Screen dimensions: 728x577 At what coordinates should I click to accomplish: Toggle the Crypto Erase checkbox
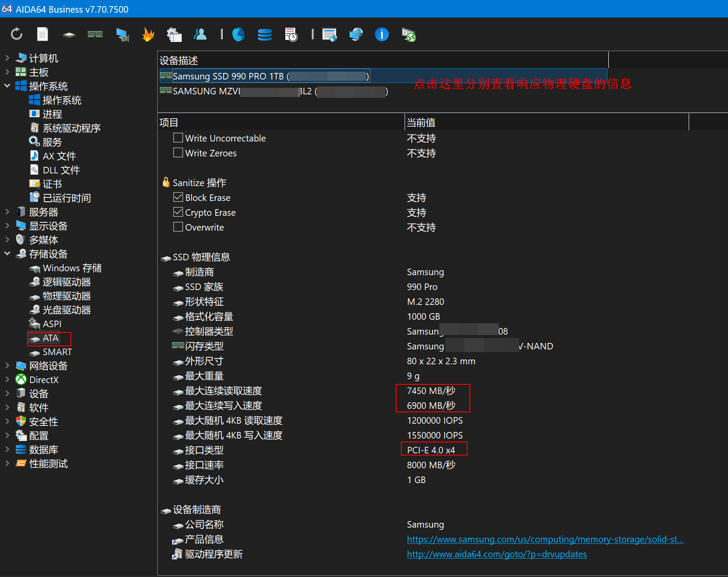pyautogui.click(x=178, y=212)
